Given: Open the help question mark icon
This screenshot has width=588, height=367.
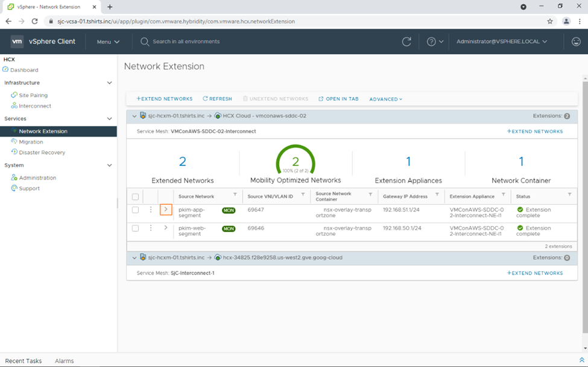Looking at the screenshot, I should 431,42.
